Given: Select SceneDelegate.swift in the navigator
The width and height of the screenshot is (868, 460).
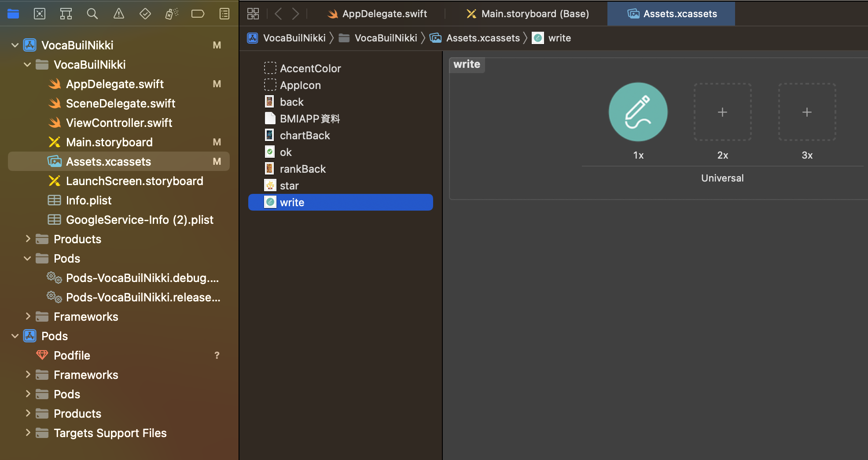Looking at the screenshot, I should coord(119,104).
